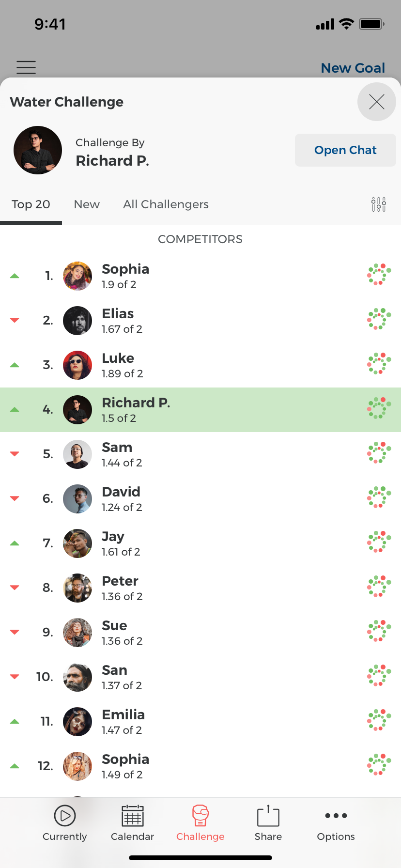Tap the New Goal link
Viewport: 401px width, 868px height.
[x=353, y=68]
